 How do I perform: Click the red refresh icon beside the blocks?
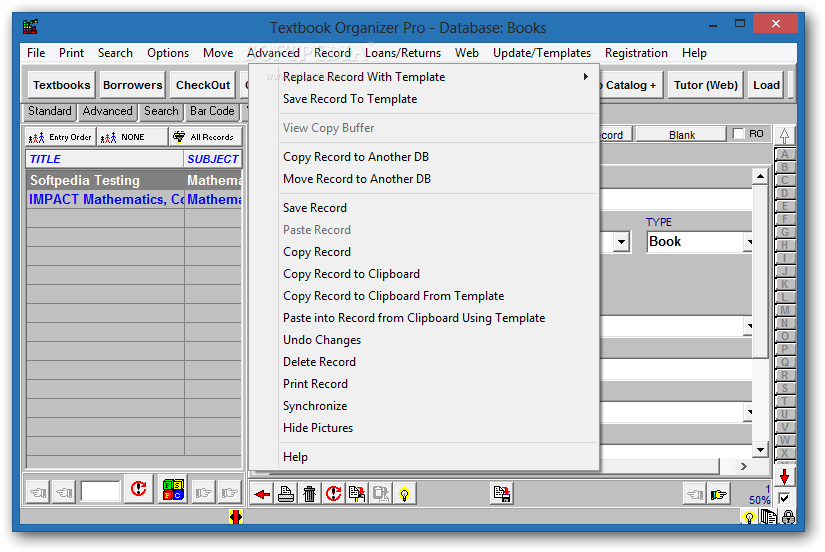(x=138, y=490)
